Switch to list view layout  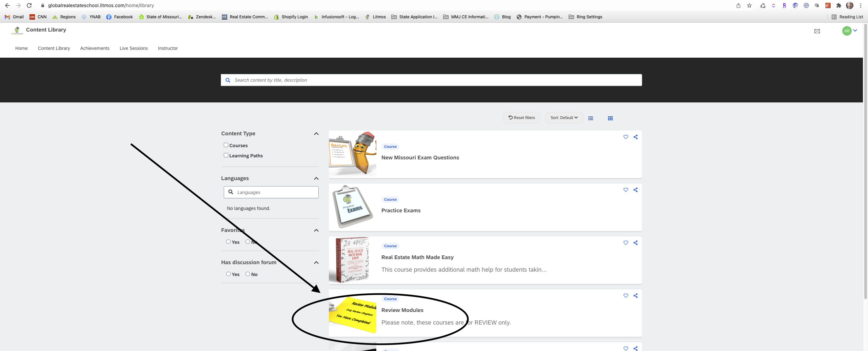click(591, 118)
